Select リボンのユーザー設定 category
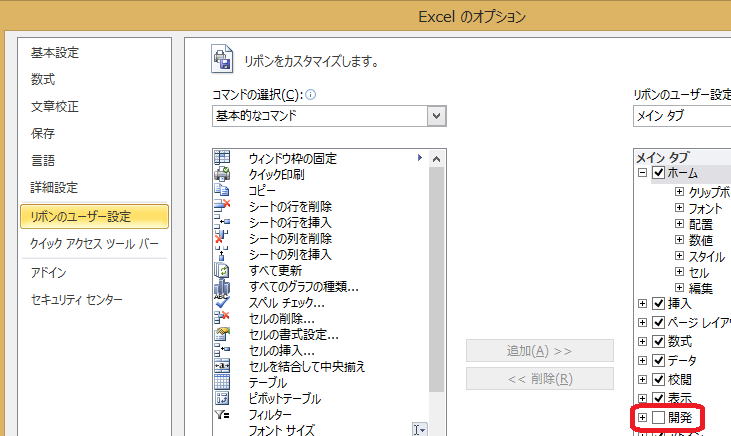Image resolution: width=731 pixels, height=436 pixels. [95, 216]
